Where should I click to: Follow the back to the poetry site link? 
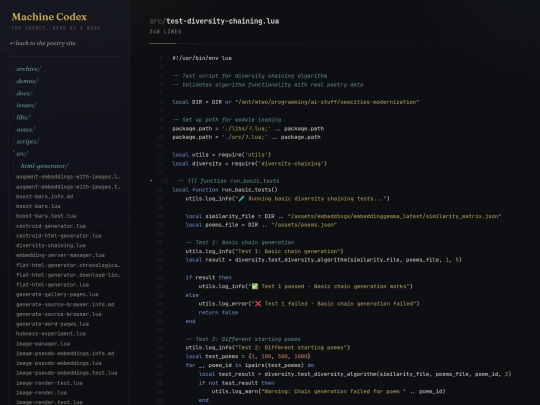click(x=43, y=43)
